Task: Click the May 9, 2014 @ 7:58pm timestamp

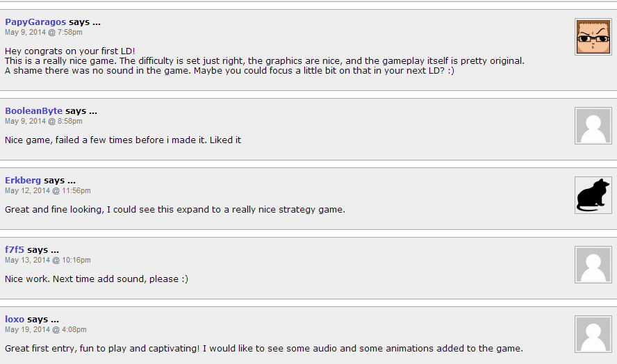Action: 44,32
